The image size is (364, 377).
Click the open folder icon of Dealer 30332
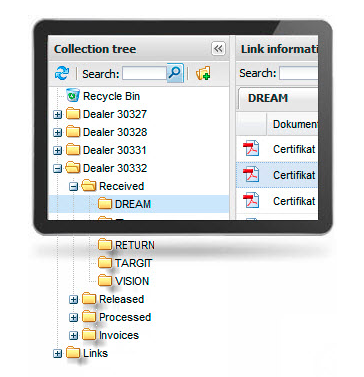73,168
